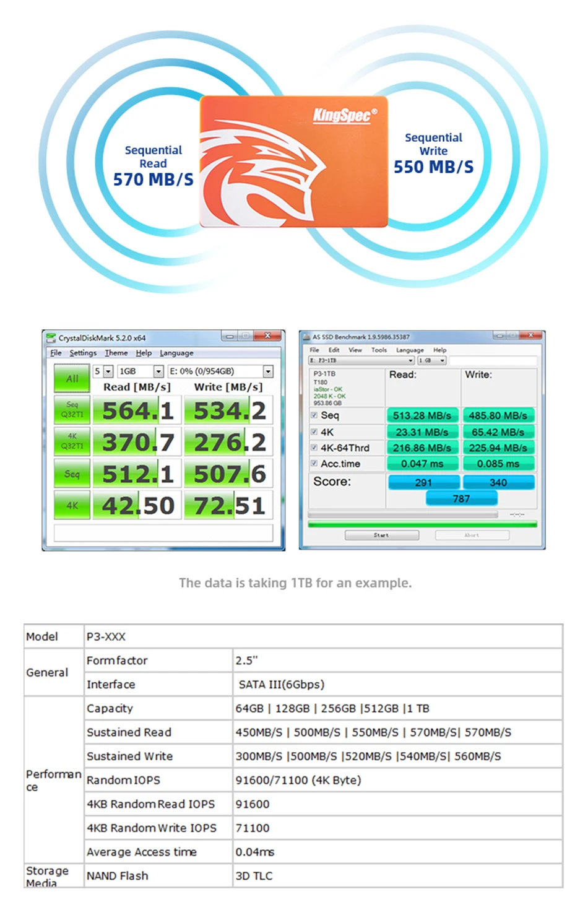This screenshot has width=588, height=910.
Task: Uncheck the Acc.time checkbox
Action: 314,463
